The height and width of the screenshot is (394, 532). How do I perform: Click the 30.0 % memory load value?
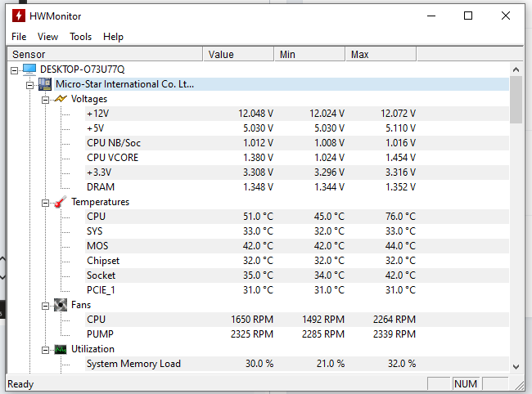click(x=259, y=364)
